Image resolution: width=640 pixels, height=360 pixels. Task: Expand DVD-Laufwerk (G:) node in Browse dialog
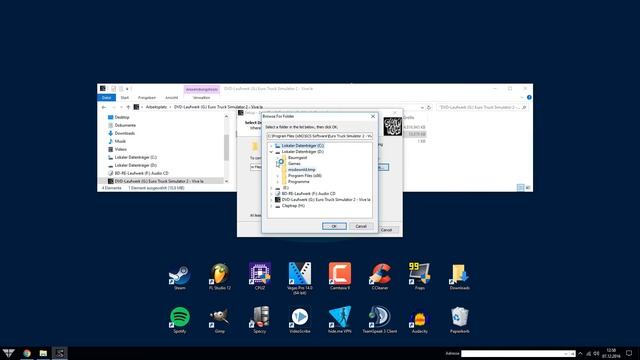[x=271, y=200]
